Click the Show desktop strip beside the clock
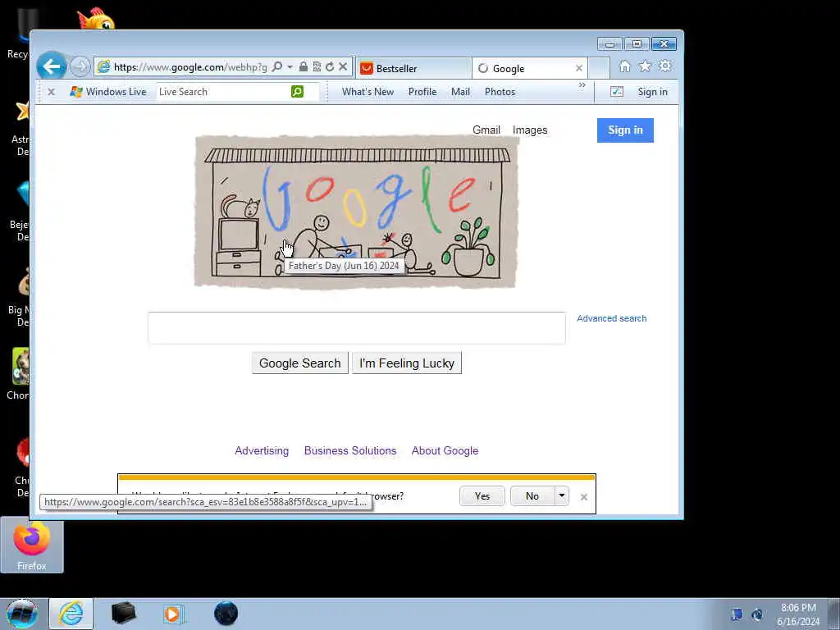Image resolution: width=840 pixels, height=630 pixels. [x=833, y=614]
